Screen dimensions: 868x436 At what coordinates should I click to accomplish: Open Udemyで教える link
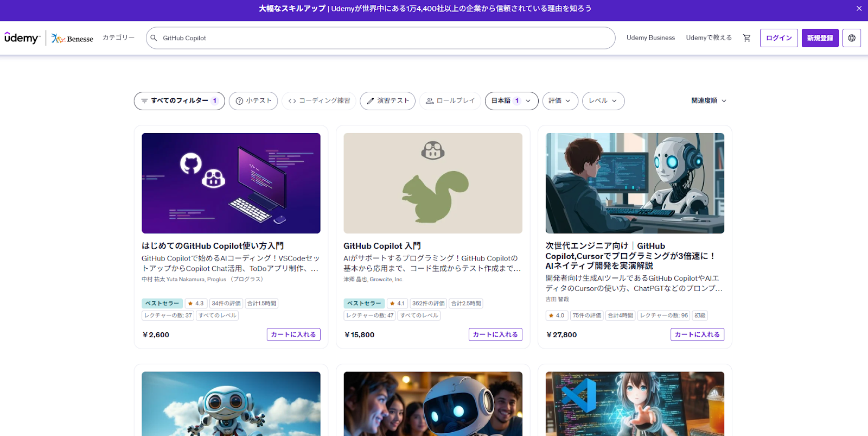click(x=709, y=38)
